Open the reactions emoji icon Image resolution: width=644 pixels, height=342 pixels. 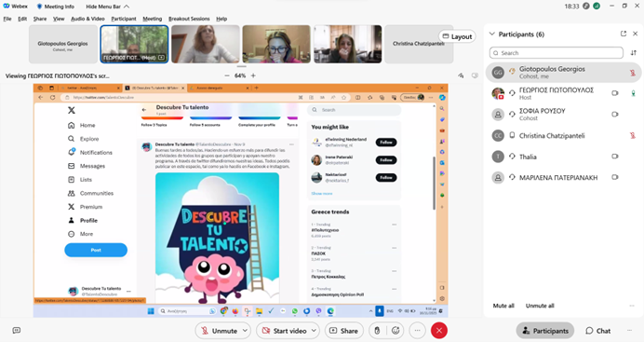tap(396, 331)
